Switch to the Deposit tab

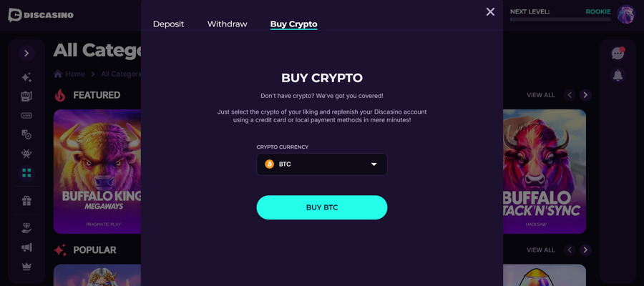pos(168,24)
